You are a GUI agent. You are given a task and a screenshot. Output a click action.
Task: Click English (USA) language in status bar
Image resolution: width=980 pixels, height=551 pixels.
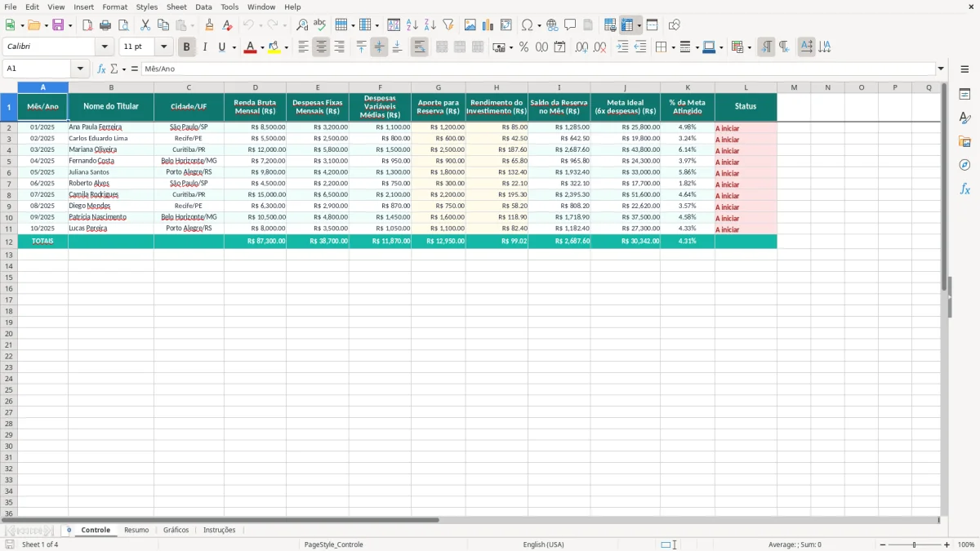pos(543,544)
